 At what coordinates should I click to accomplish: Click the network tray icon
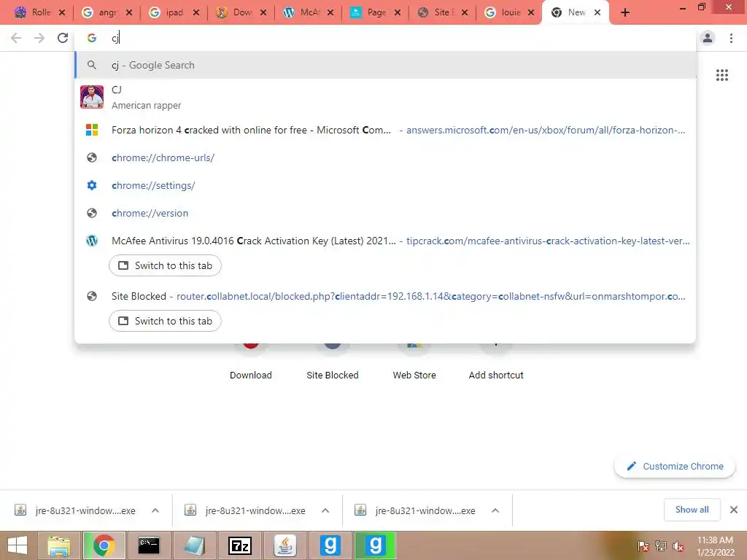[x=660, y=545]
